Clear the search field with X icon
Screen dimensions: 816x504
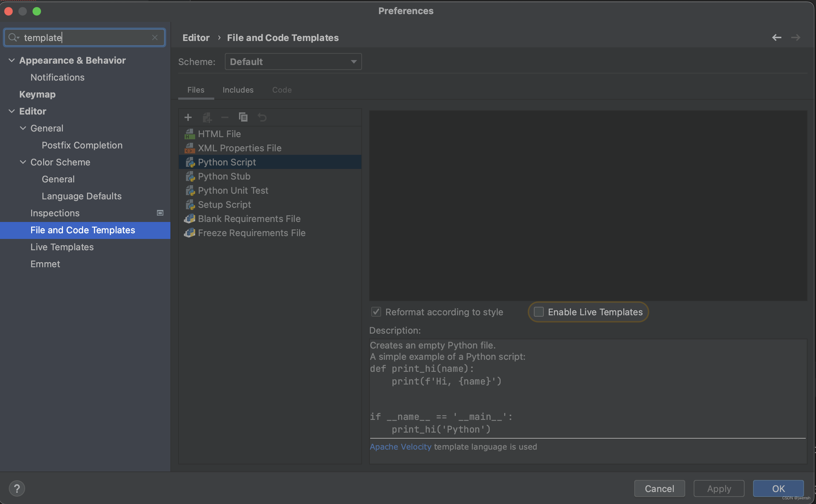pos(155,37)
